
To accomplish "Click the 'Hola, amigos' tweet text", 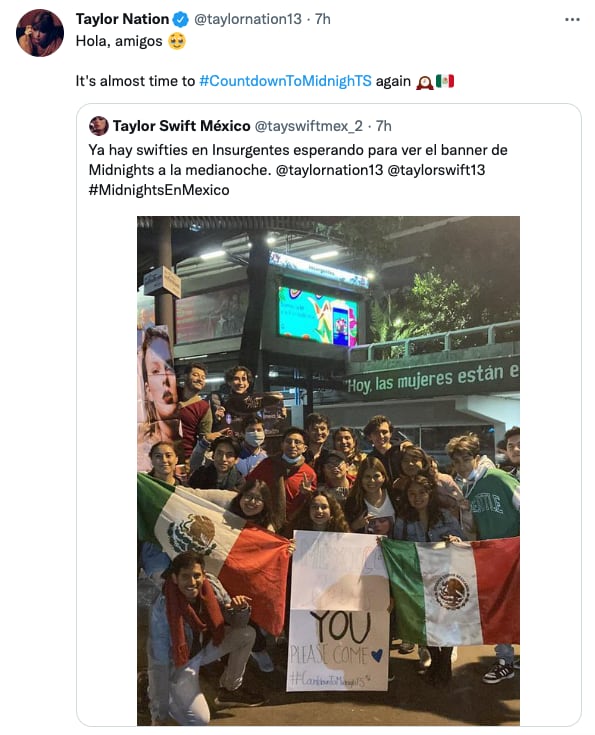I will point(119,41).
